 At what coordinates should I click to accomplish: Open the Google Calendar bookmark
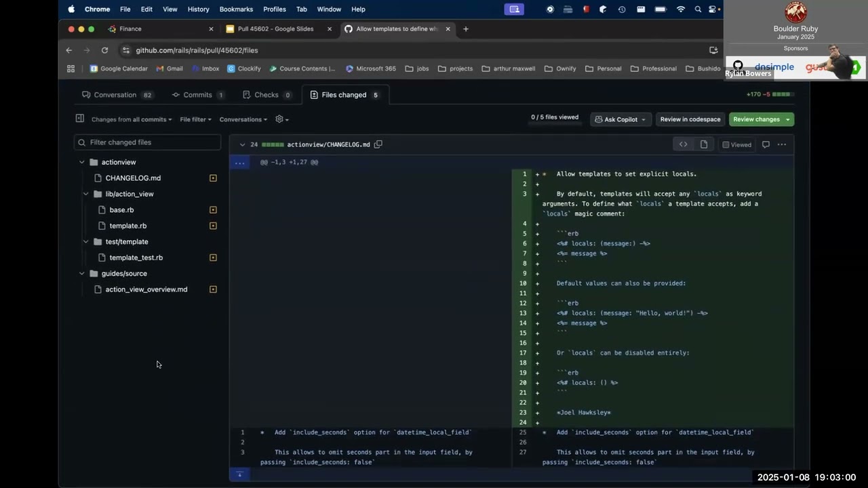119,68
